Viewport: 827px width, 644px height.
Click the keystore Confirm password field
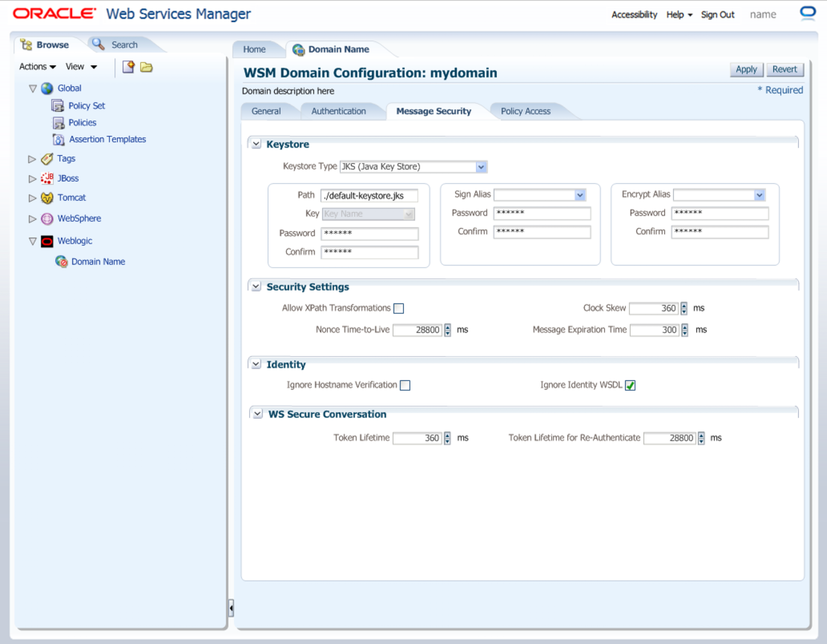pos(370,252)
